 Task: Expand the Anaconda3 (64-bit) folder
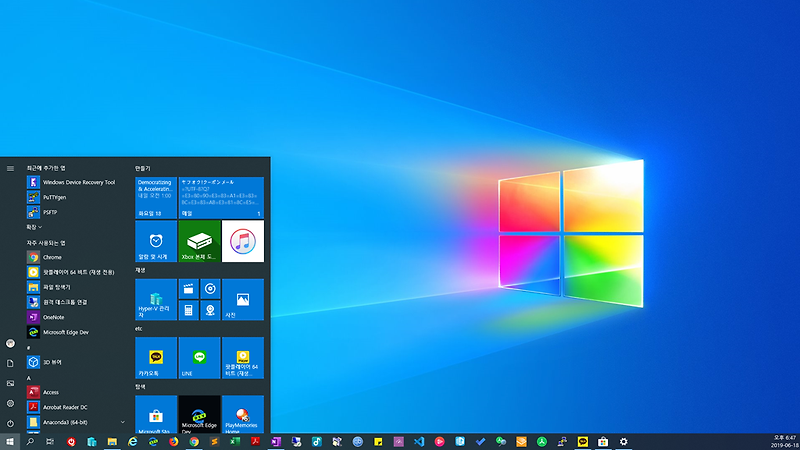(122, 422)
